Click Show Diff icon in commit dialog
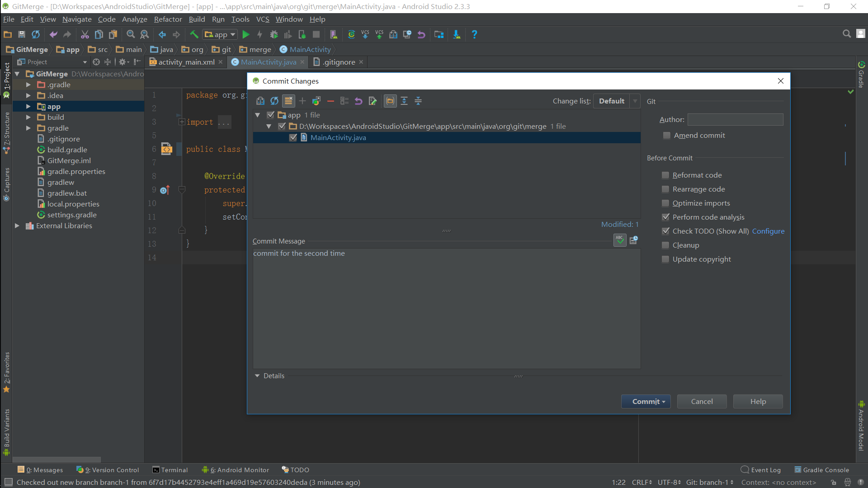Viewport: 868px width, 488px height. click(260, 101)
